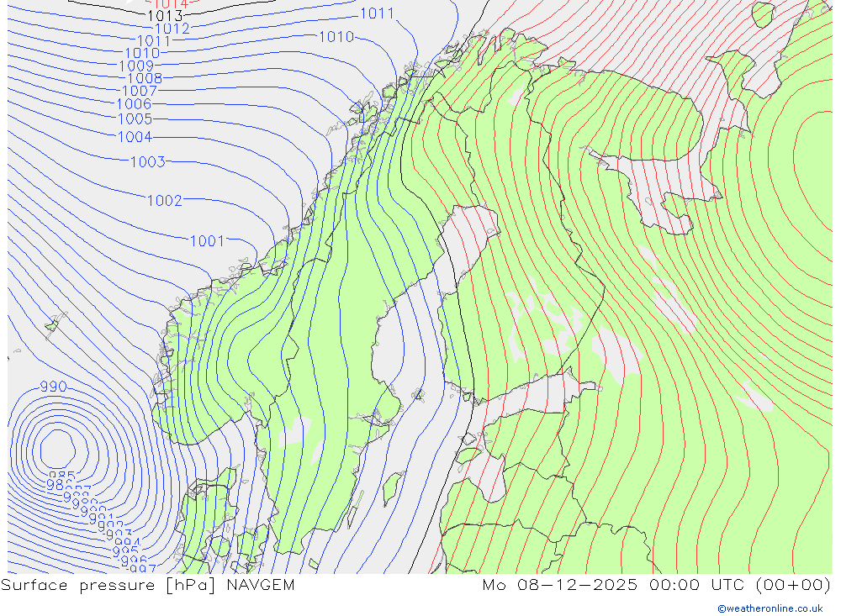The width and height of the screenshot is (841, 616).
Task: Select the 1008 isobar label
Action: tap(145, 78)
